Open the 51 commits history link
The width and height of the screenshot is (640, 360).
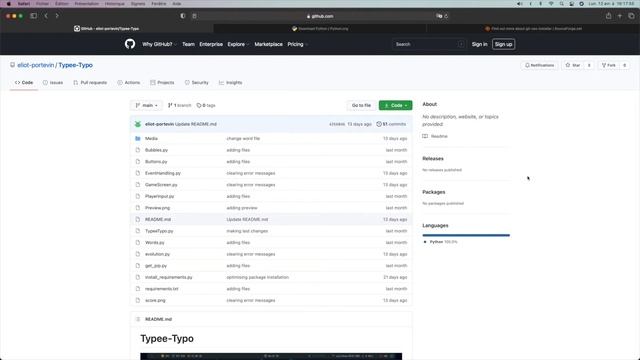(391, 124)
